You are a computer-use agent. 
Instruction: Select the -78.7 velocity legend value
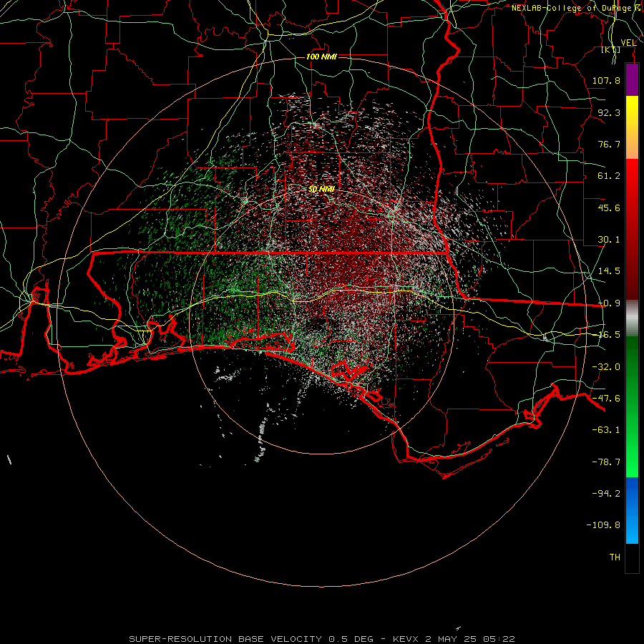pos(606,462)
